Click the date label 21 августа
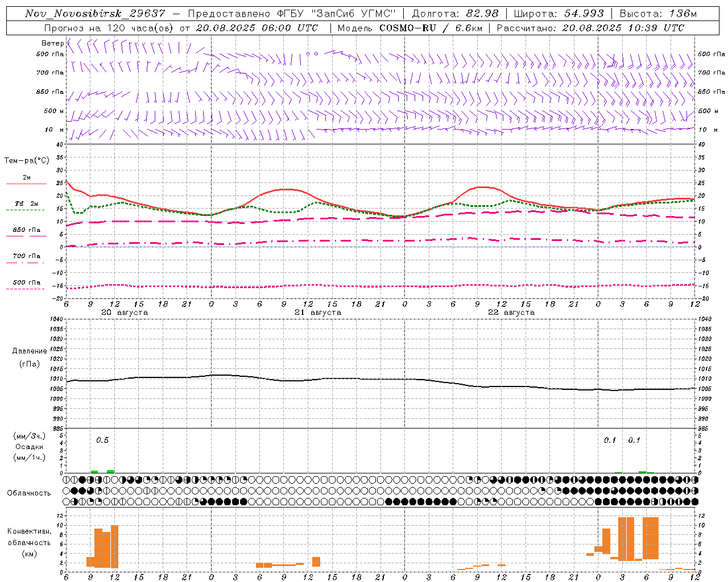This screenshot has height=582, width=728. (318, 313)
